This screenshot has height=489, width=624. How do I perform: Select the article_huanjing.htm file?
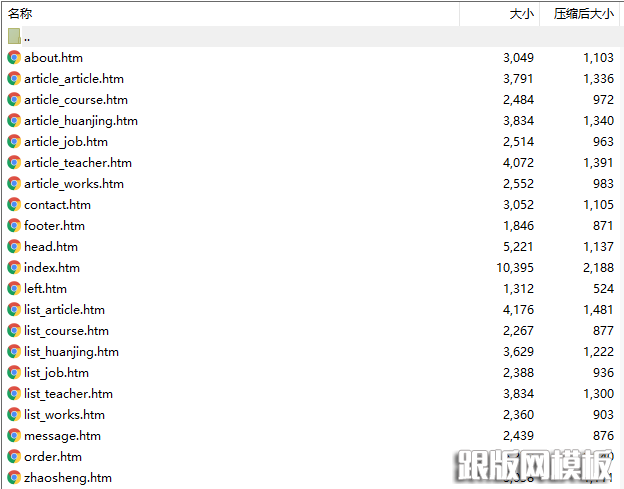[x=81, y=121]
